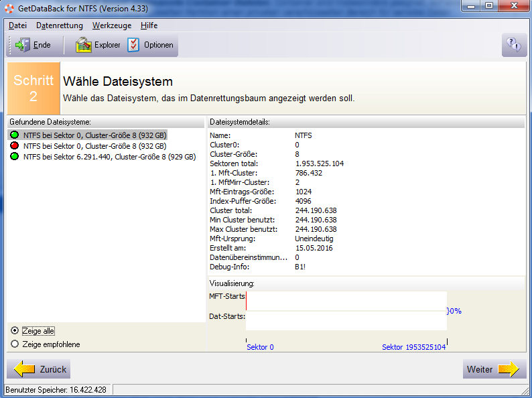Click the Mft-Ursprung value Uneindeutig
The image size is (532, 398).
pos(314,239)
